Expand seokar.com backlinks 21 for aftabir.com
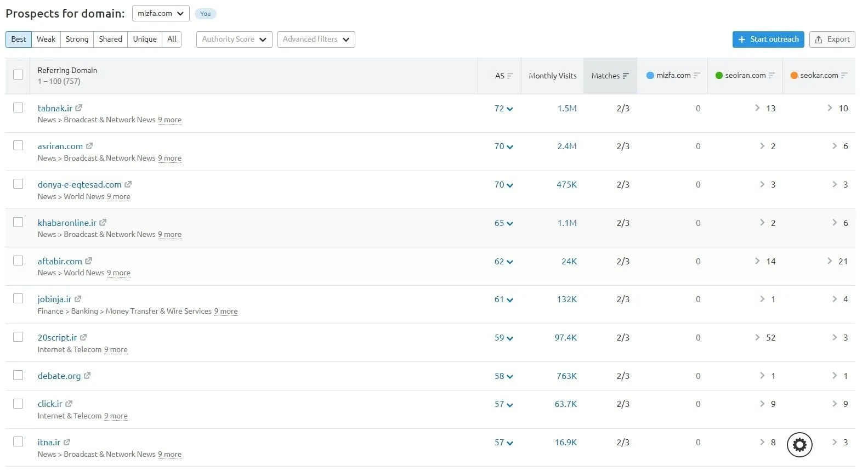Image resolution: width=868 pixels, height=470 pixels. pos(837,261)
